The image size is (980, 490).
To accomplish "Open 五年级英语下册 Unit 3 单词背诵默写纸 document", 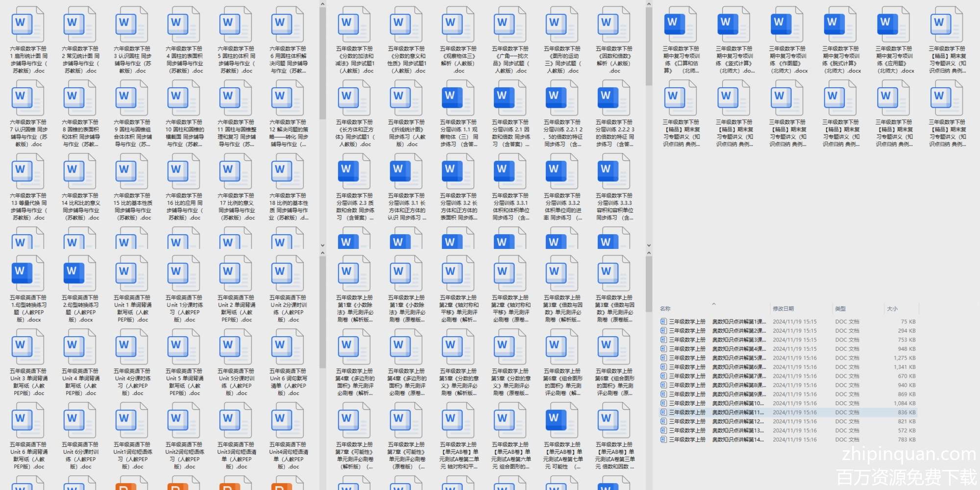I will click(28, 348).
